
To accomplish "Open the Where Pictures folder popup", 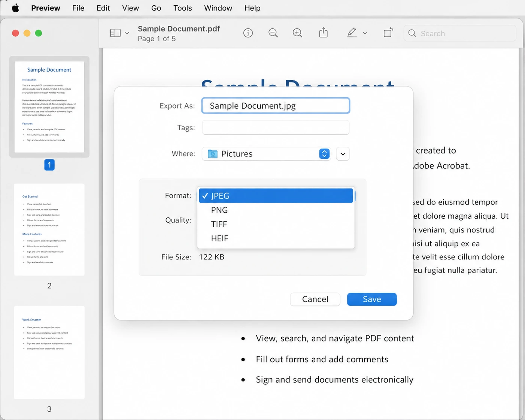I will pyautogui.click(x=266, y=154).
